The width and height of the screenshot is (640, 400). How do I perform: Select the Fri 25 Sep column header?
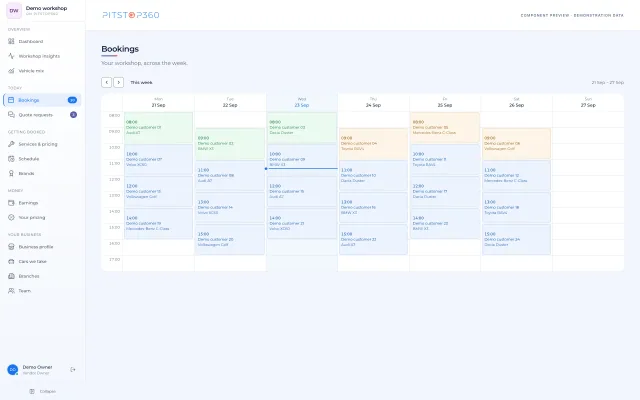tap(445, 102)
